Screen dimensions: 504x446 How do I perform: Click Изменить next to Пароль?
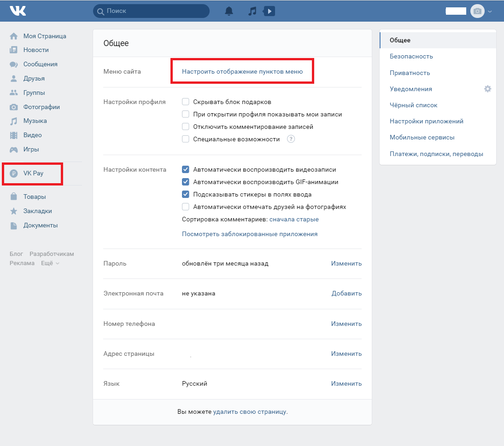(346, 263)
